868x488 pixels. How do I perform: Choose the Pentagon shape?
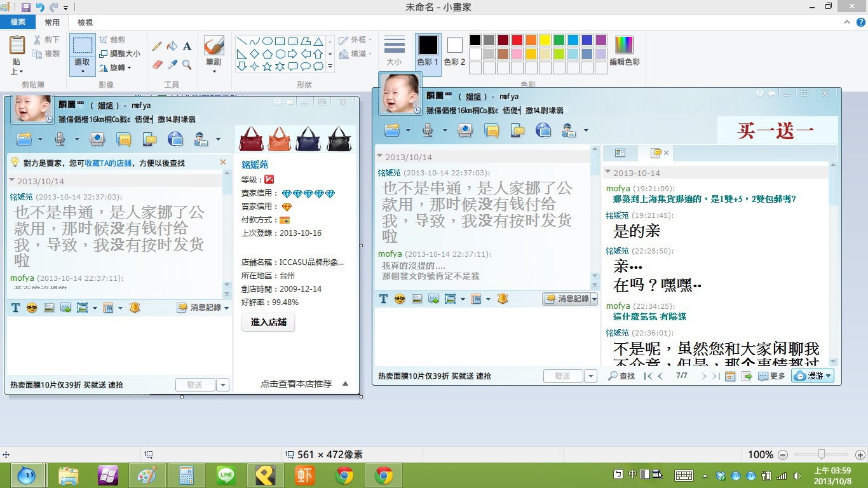[x=268, y=54]
